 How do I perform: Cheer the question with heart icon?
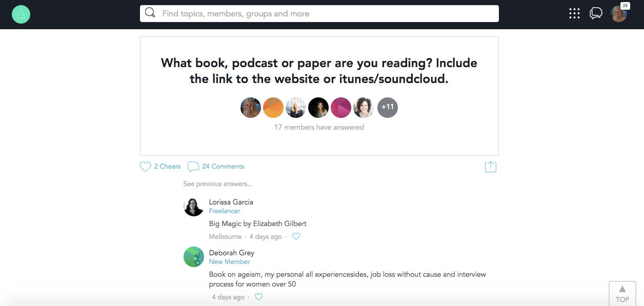pos(146,167)
